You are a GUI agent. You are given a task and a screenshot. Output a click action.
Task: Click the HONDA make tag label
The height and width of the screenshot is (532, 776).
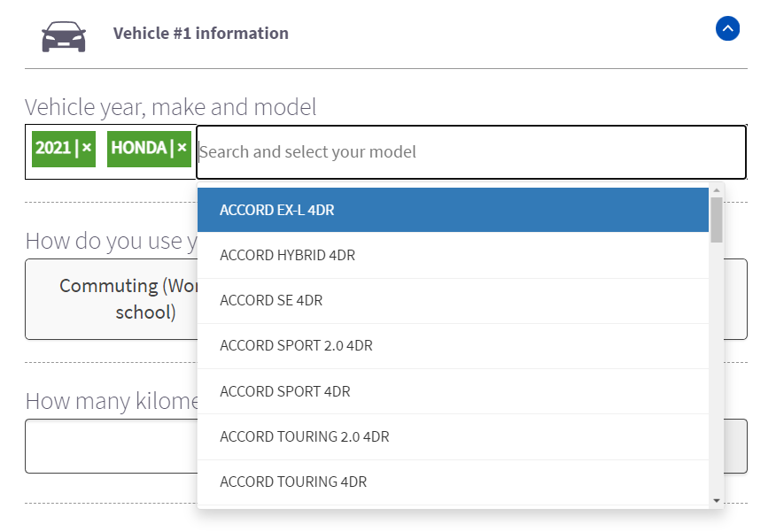pyautogui.click(x=139, y=148)
